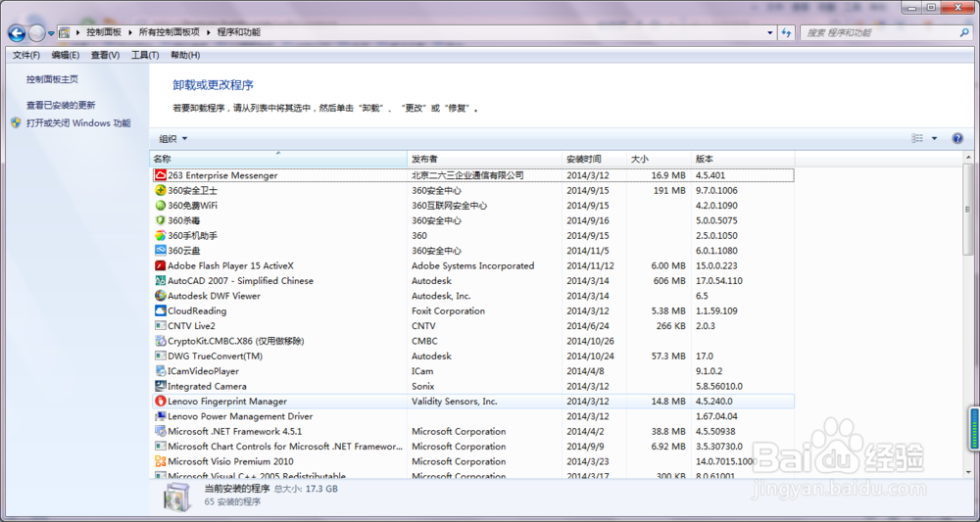
Task: Click the AutoCAD 2007 program icon
Action: [x=160, y=281]
